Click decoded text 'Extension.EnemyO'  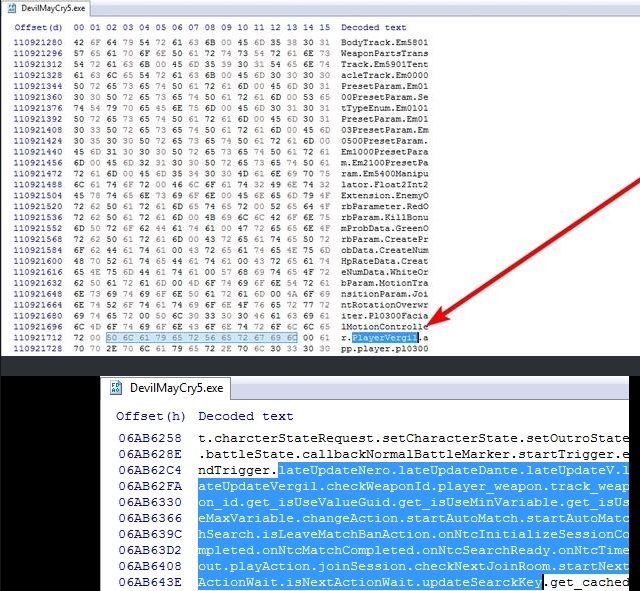[x=384, y=196]
